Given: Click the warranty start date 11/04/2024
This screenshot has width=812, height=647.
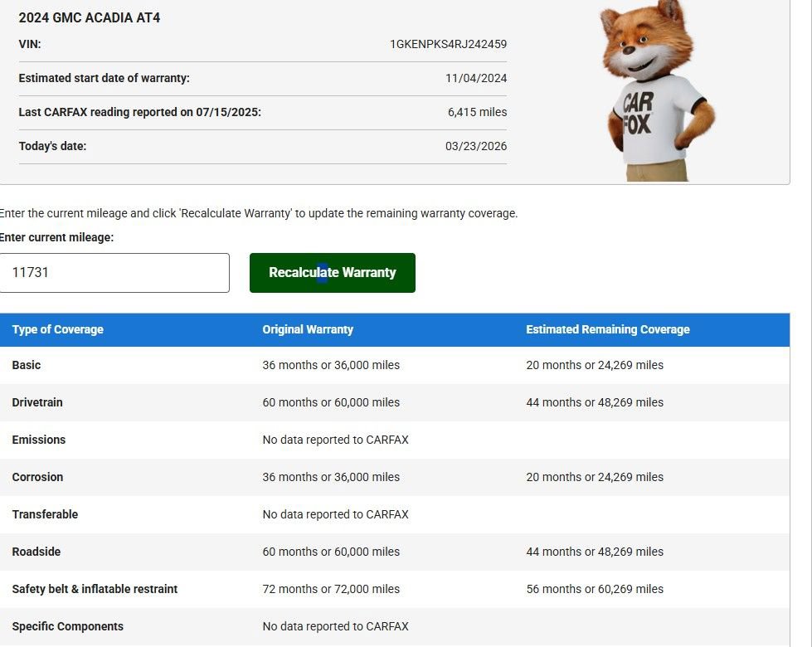Looking at the screenshot, I should click(x=476, y=78).
